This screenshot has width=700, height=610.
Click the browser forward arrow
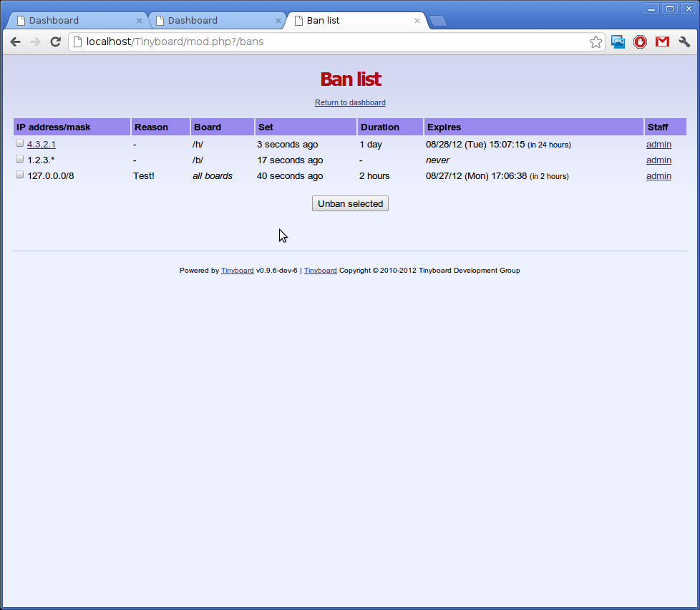click(35, 42)
